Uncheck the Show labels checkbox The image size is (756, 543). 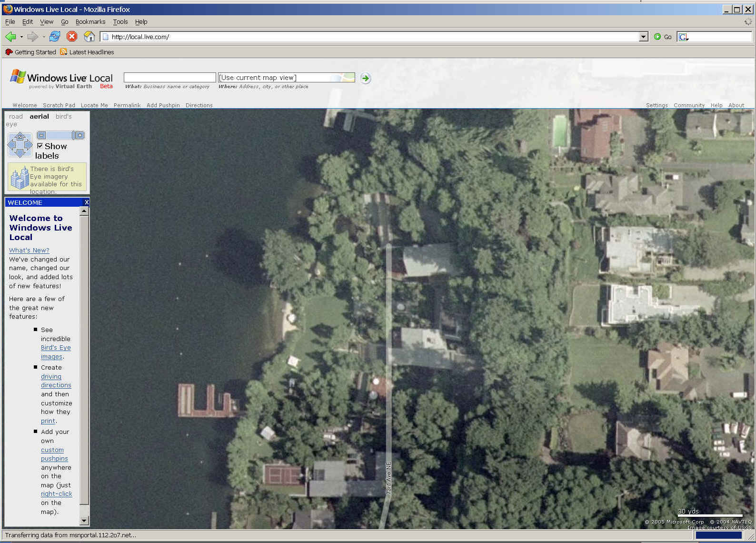pos(40,146)
